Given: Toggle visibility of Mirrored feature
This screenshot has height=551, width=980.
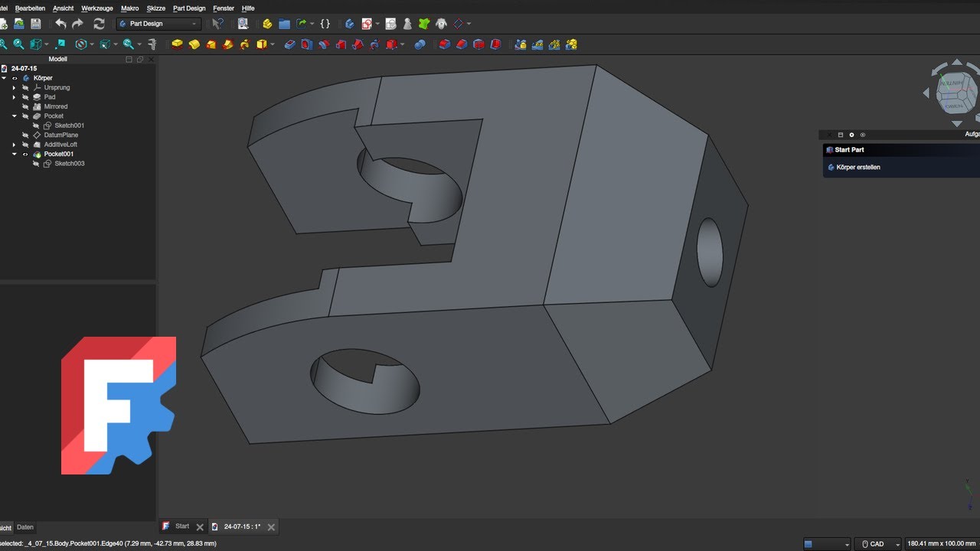Looking at the screenshot, I should 25,106.
